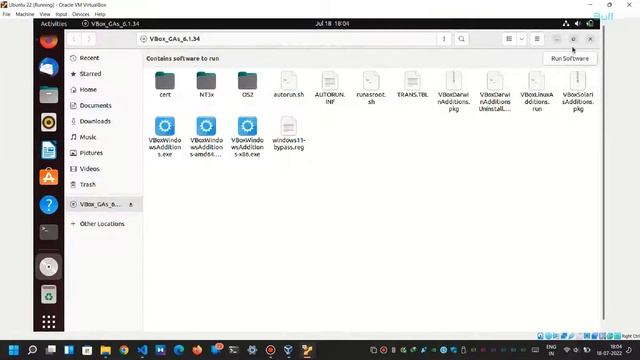Open VS Code from Windows taskbar
The width and height of the screenshot is (640, 360).
(x=142, y=350)
